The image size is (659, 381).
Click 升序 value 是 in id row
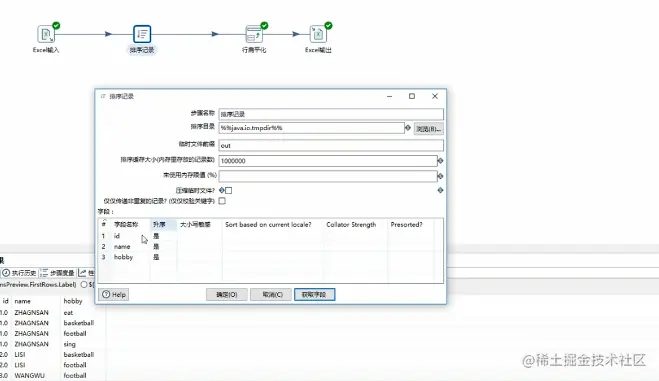point(156,236)
